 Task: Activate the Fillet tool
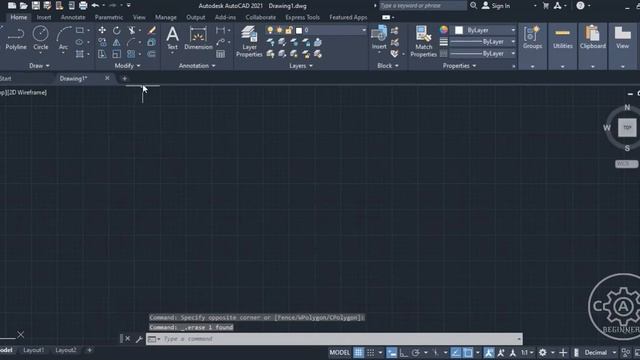(131, 42)
